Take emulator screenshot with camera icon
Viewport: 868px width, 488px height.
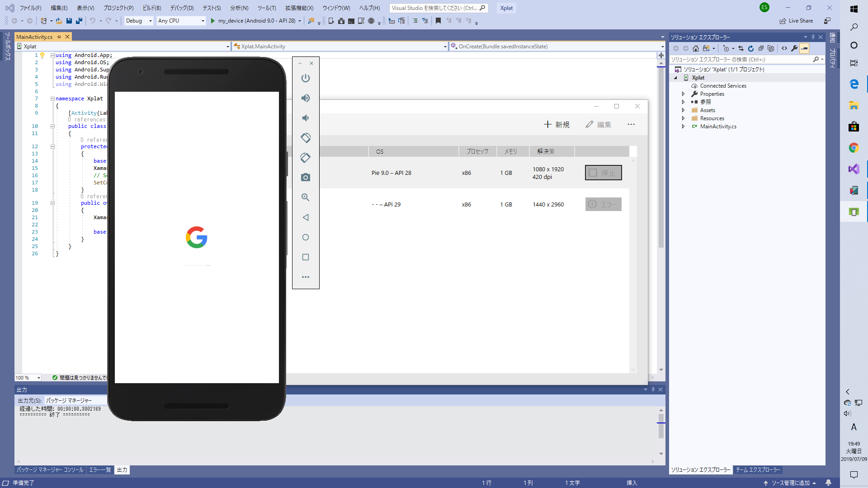pos(306,178)
